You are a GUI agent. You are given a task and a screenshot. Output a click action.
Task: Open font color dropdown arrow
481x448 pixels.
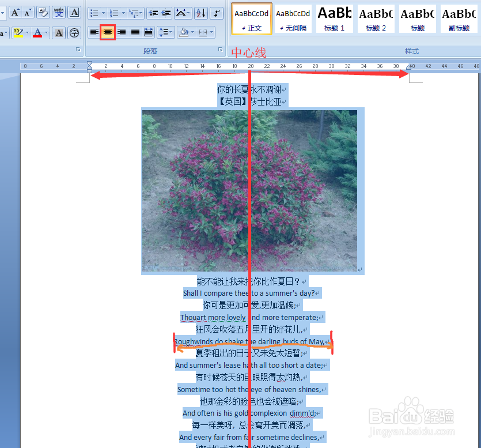[x=46, y=32]
